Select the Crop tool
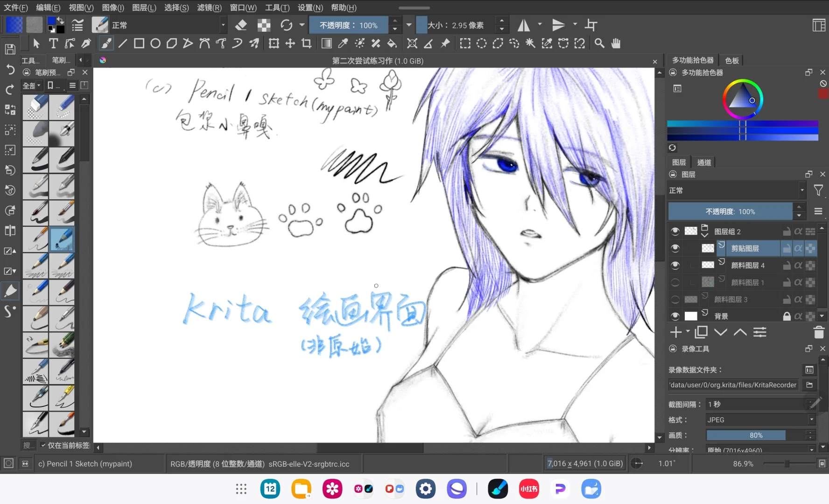The image size is (829, 504). pos(307,43)
